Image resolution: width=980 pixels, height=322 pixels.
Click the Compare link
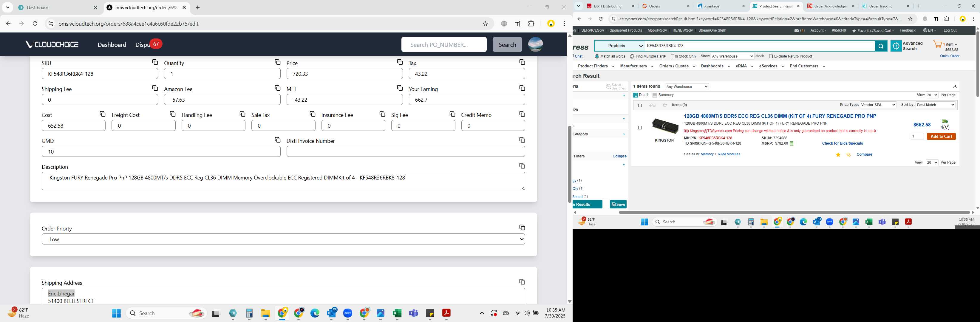(x=864, y=155)
